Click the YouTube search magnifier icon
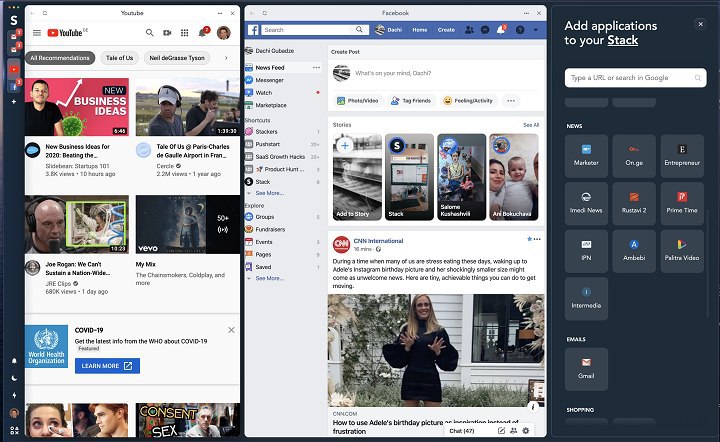The image size is (720, 442). point(150,33)
